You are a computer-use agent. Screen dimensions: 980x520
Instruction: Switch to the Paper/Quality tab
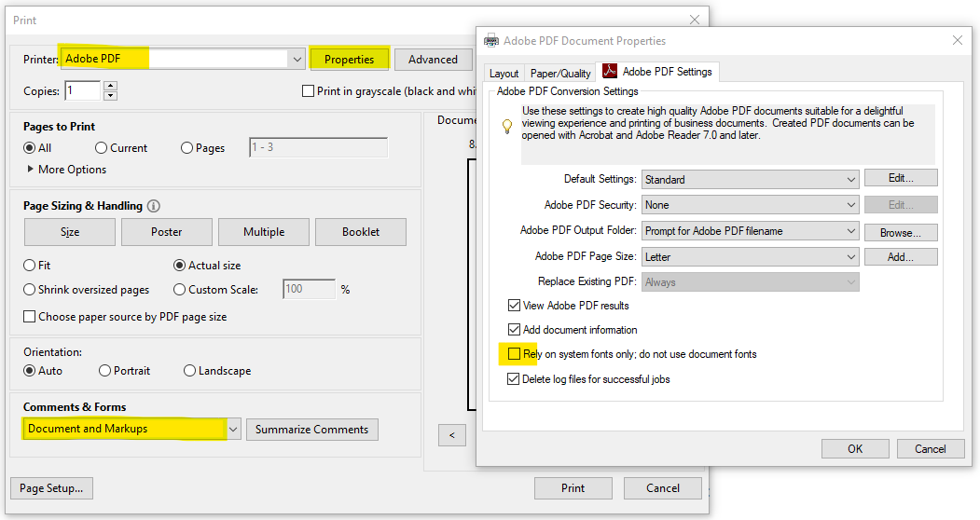[560, 74]
